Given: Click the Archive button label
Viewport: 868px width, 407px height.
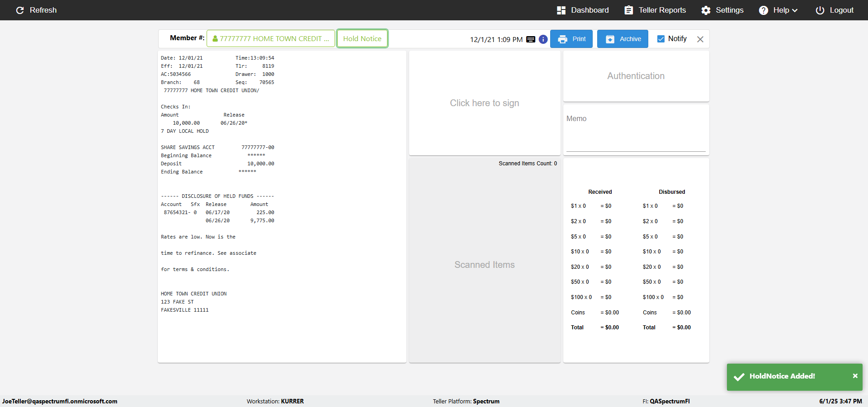Looking at the screenshot, I should click(x=630, y=39).
